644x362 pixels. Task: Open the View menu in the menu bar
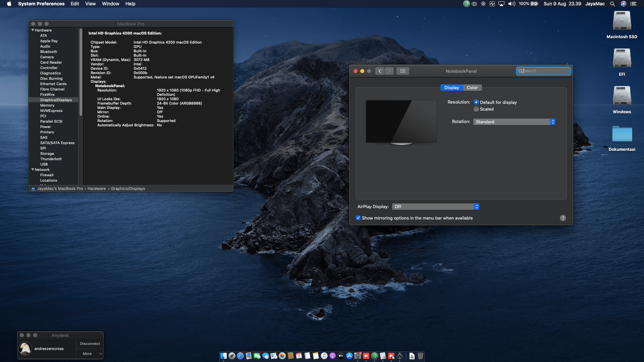[x=90, y=4]
